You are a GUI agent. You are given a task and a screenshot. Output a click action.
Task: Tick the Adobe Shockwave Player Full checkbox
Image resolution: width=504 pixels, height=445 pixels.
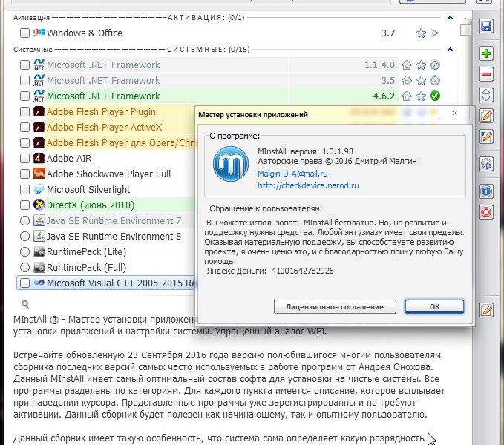point(24,174)
